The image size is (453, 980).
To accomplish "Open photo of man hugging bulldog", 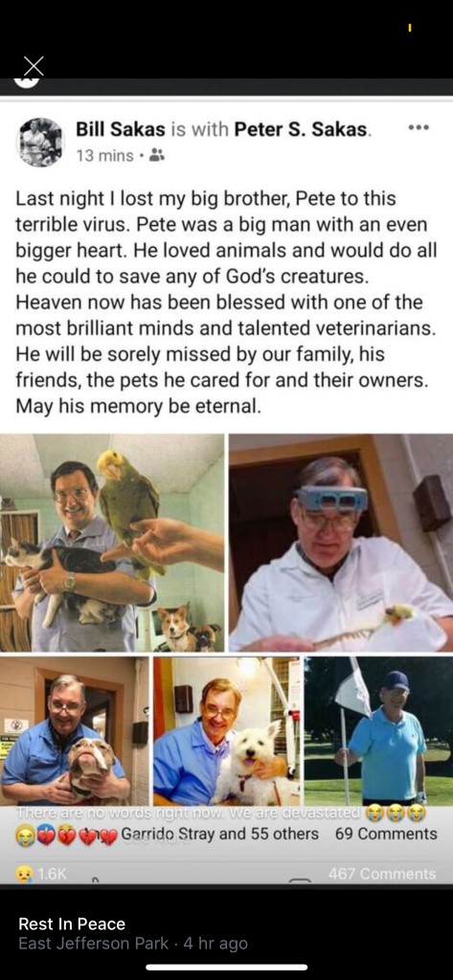I will [x=75, y=731].
